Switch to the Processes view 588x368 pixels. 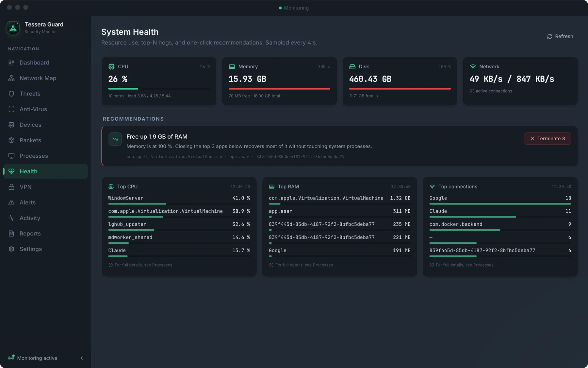45,156
